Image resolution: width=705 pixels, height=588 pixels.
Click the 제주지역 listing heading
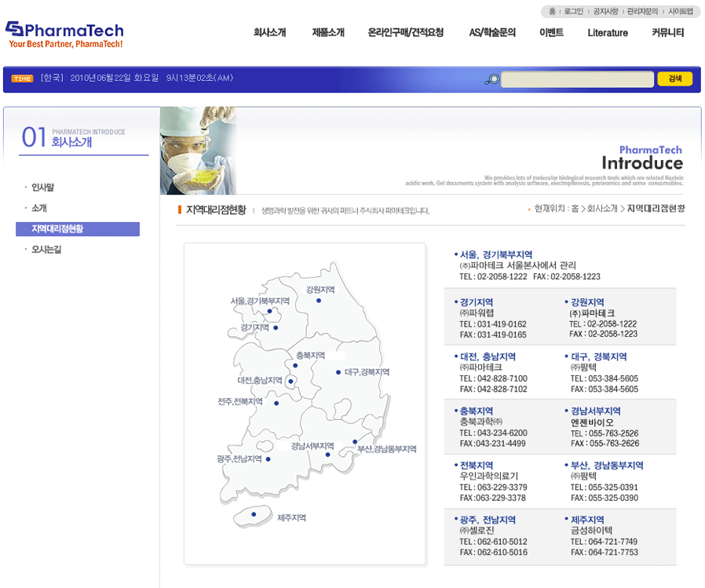(587, 520)
